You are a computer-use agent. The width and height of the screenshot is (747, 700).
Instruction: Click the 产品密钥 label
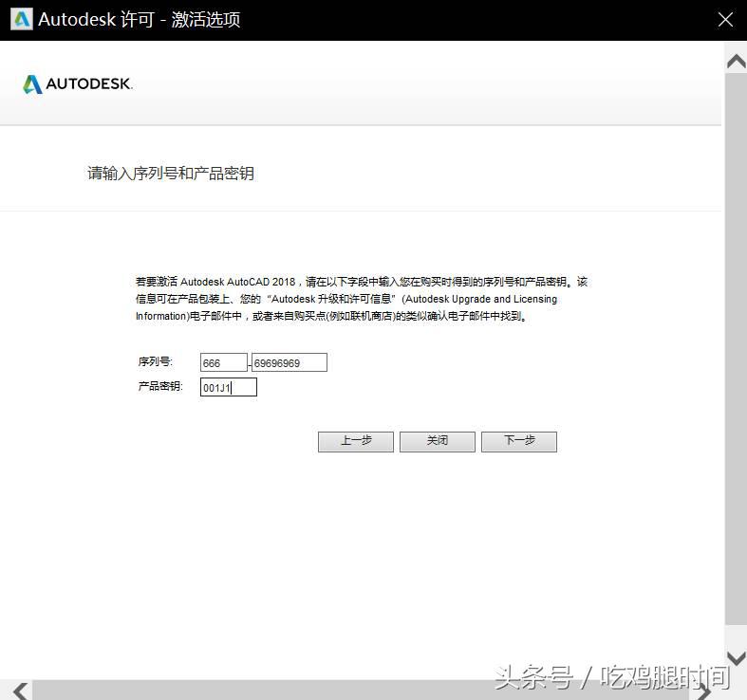pos(160,386)
